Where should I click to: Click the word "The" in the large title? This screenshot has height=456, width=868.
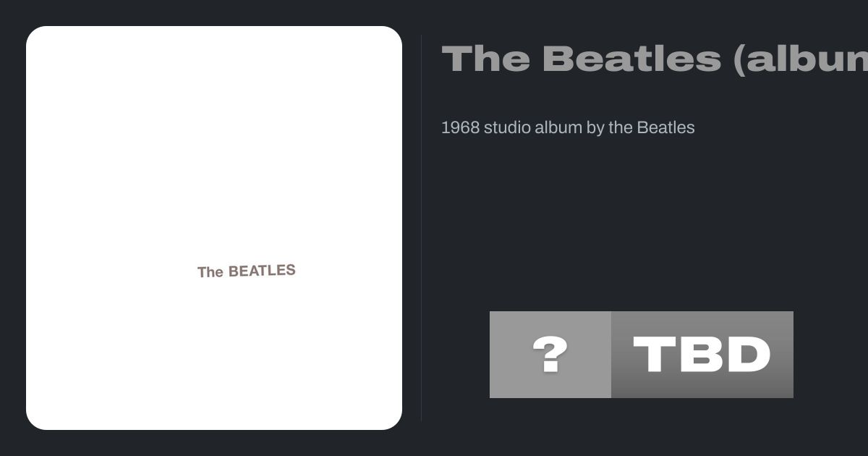tap(485, 59)
